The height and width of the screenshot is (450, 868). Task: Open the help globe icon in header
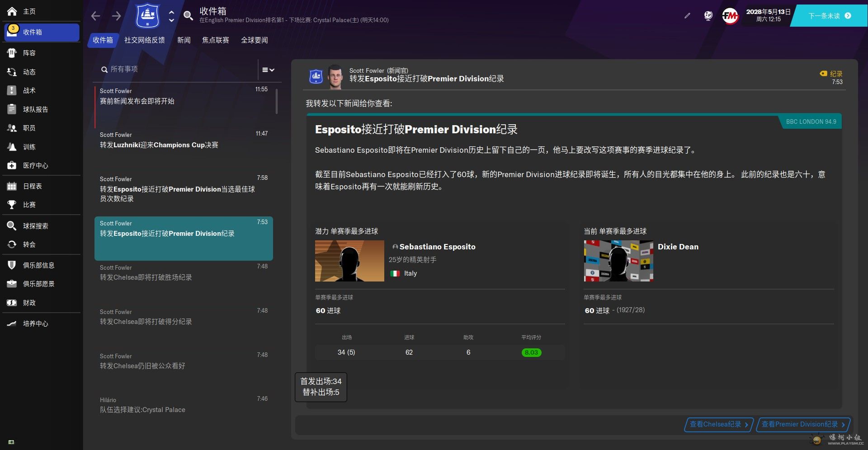pyautogui.click(x=708, y=16)
